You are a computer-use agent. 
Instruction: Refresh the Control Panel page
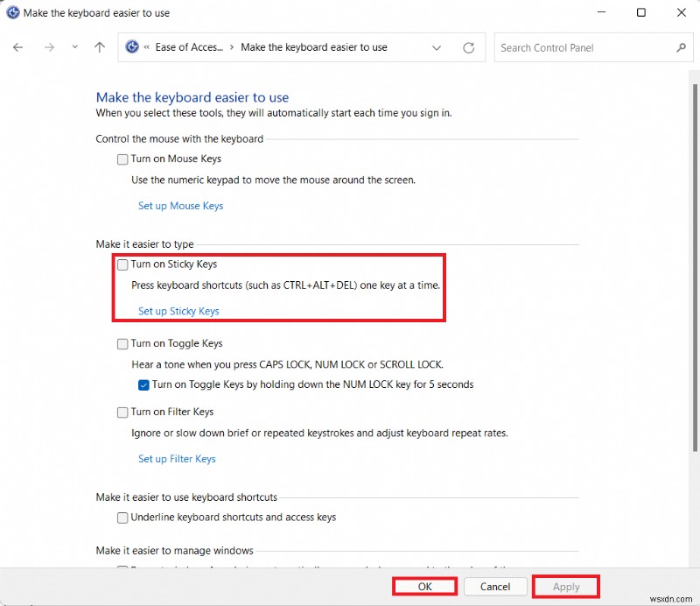point(468,48)
